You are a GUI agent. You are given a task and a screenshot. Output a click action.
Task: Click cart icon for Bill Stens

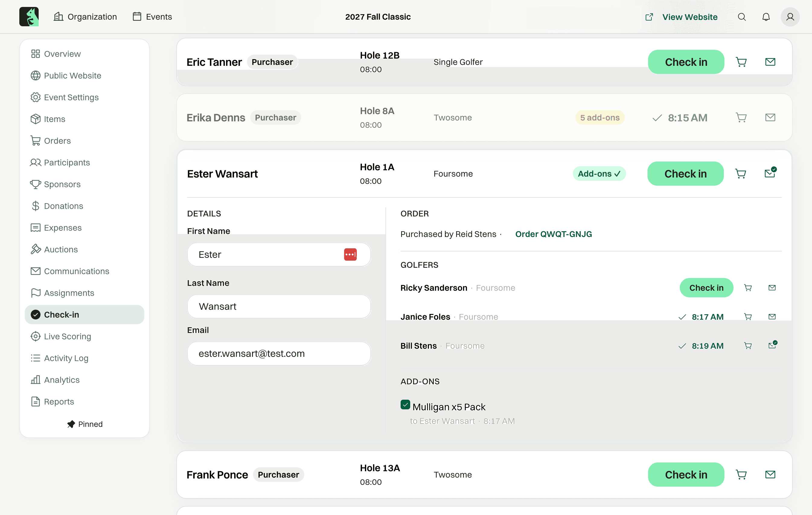(748, 346)
